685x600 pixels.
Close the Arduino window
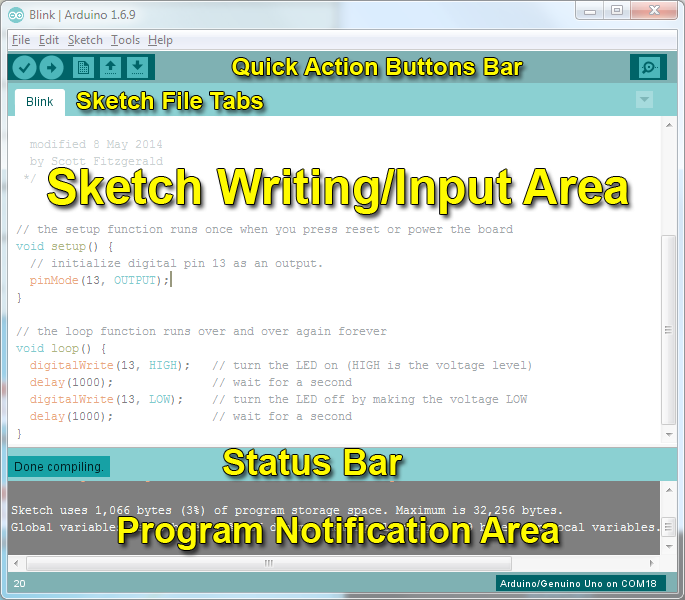pyautogui.click(x=654, y=11)
